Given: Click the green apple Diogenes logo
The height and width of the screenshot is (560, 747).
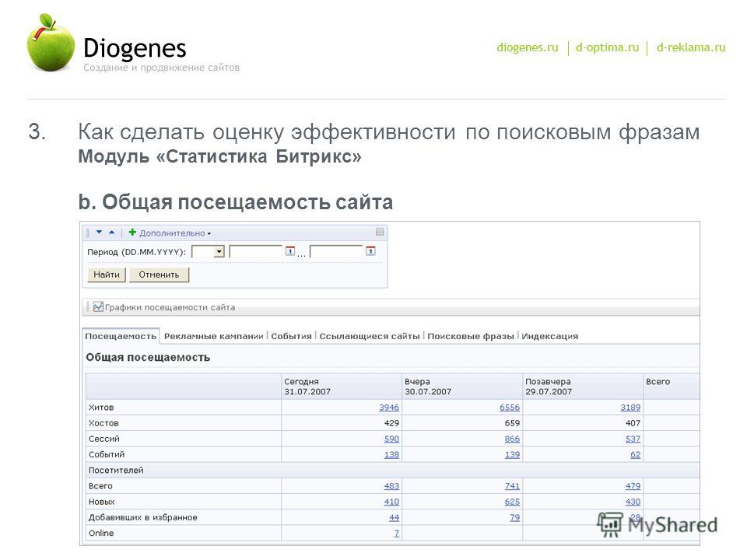Looking at the screenshot, I should click(51, 43).
